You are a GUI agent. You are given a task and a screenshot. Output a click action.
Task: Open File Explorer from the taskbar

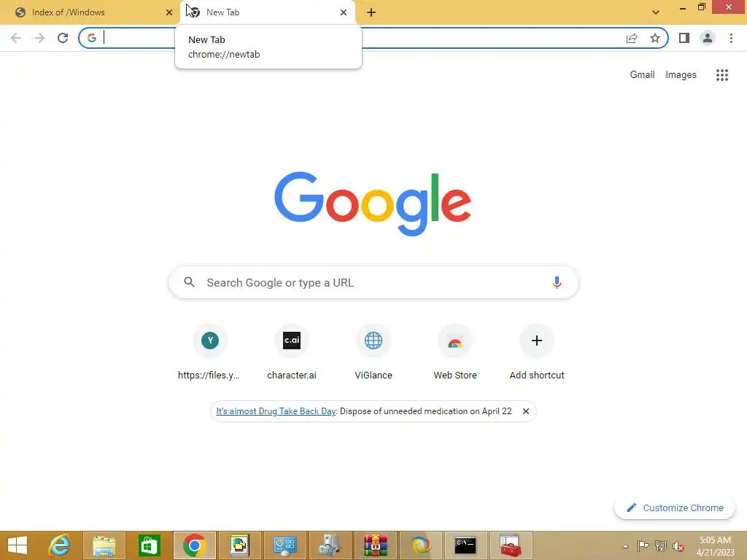(104, 545)
